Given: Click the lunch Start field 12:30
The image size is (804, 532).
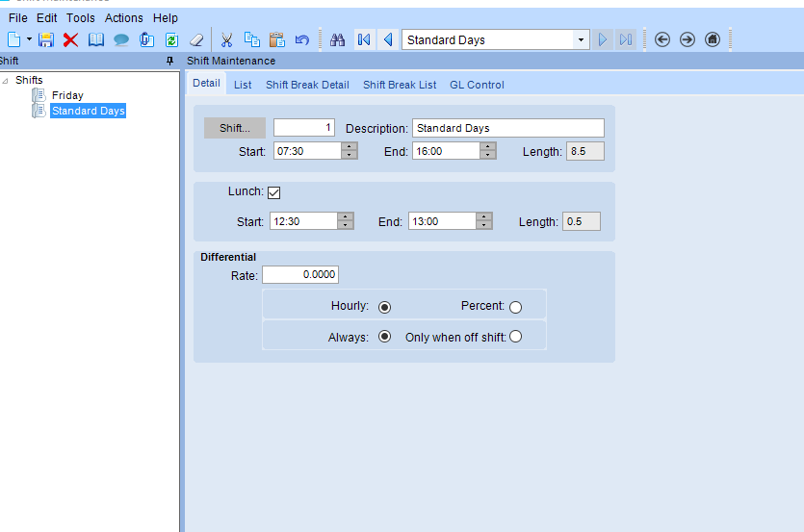Looking at the screenshot, I should (303, 221).
